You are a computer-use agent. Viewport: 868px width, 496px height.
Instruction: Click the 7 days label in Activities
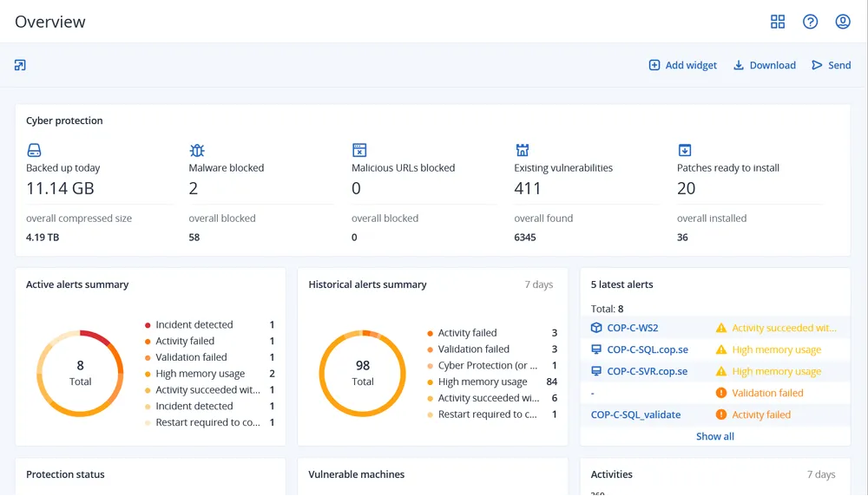pos(821,474)
